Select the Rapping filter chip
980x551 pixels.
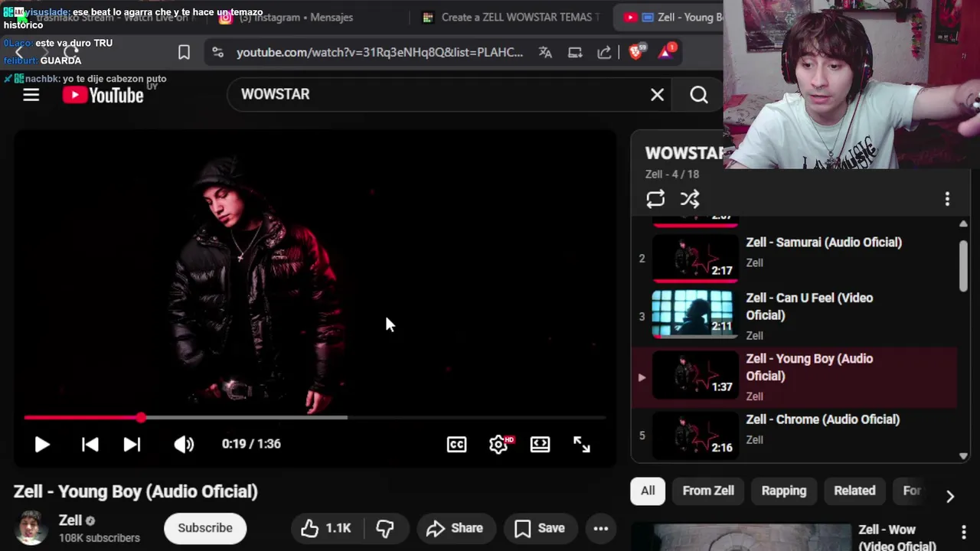click(x=784, y=491)
